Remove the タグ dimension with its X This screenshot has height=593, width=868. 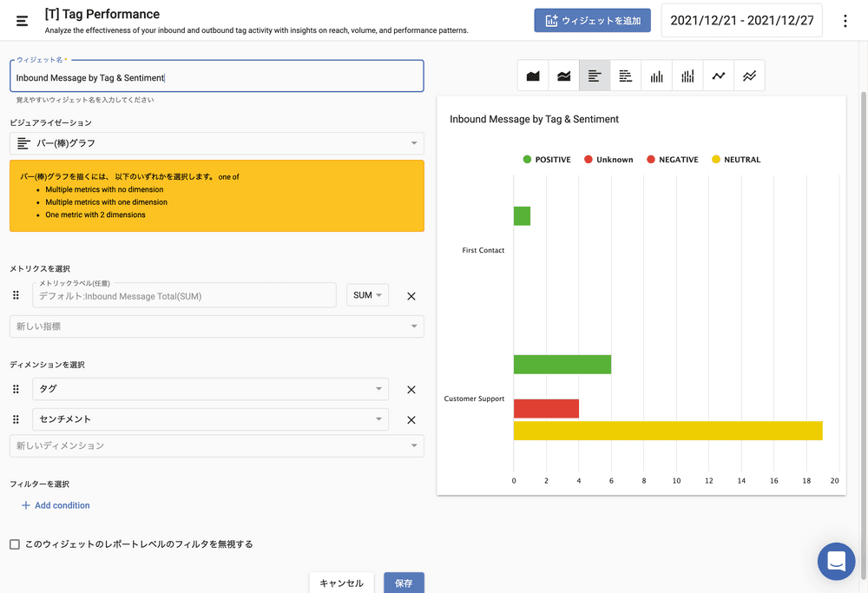[411, 390]
